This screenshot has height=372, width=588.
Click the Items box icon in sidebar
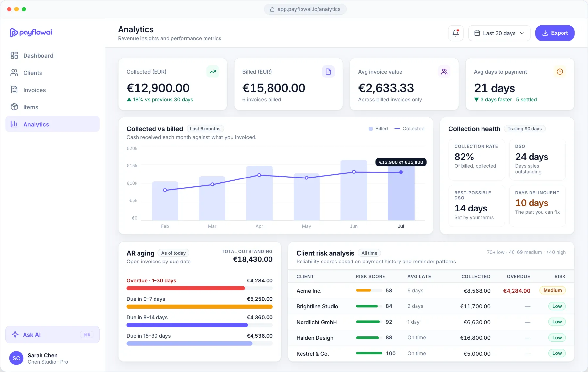point(14,107)
